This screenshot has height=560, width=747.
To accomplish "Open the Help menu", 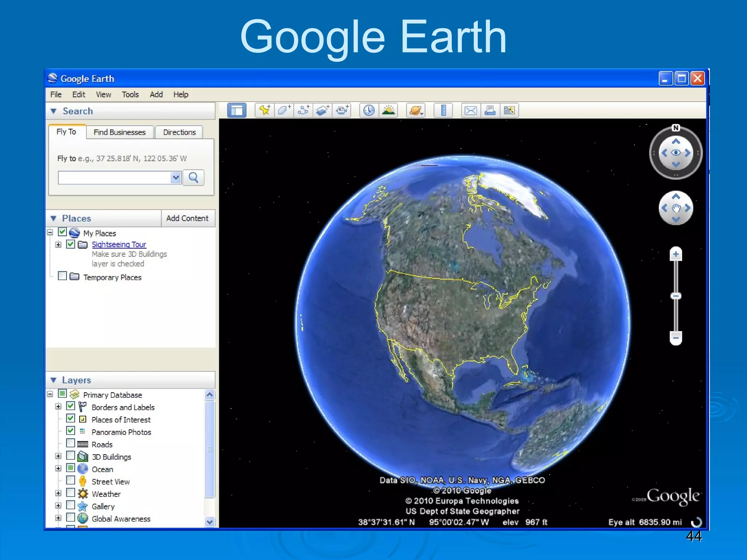I will 181,95.
